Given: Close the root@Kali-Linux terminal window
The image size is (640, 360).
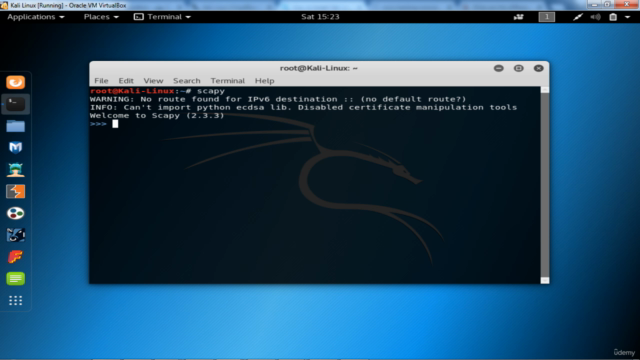Looking at the screenshot, I should pos(539,68).
